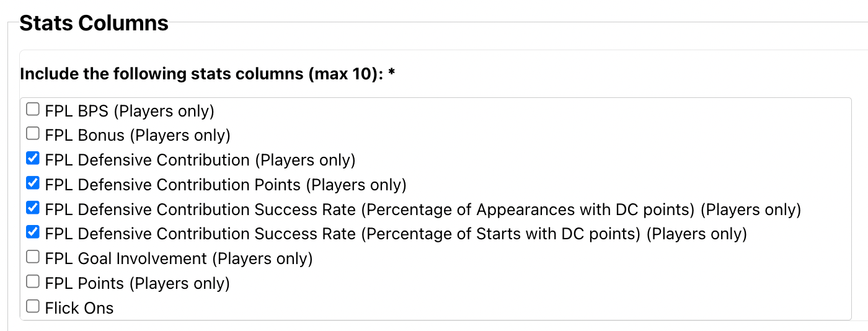Click the 'Include the following stats columns' label
The height and width of the screenshot is (331, 868).
pyautogui.click(x=207, y=74)
